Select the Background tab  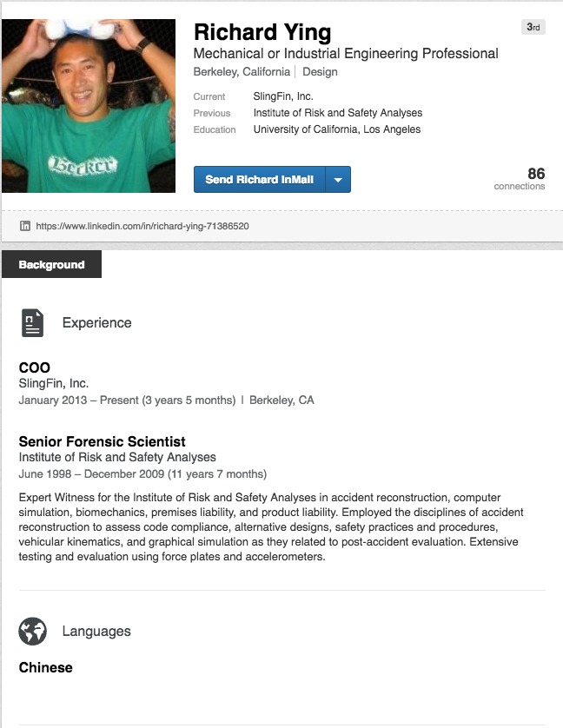point(51,265)
